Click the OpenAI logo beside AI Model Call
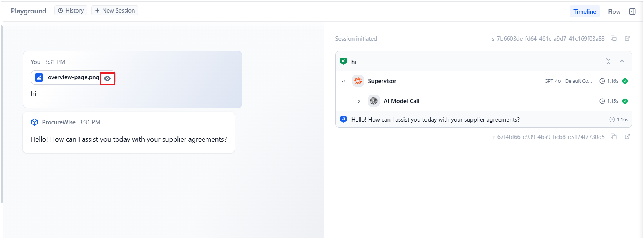This screenshot has width=644, height=239. [373, 101]
